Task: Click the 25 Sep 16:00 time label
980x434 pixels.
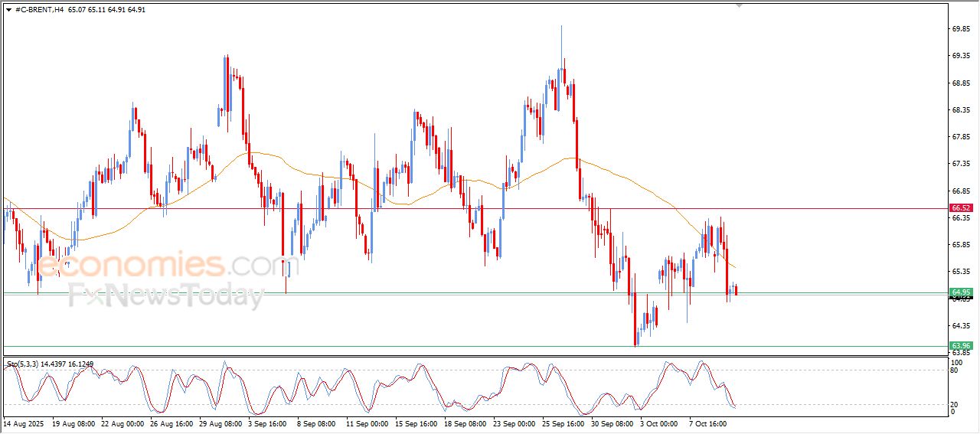Action: pos(563,423)
